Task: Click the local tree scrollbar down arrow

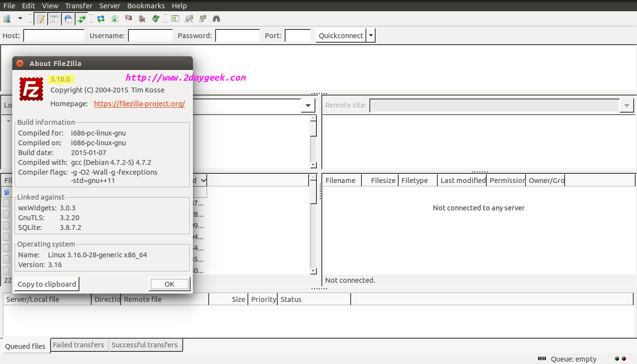Action: 313,165
